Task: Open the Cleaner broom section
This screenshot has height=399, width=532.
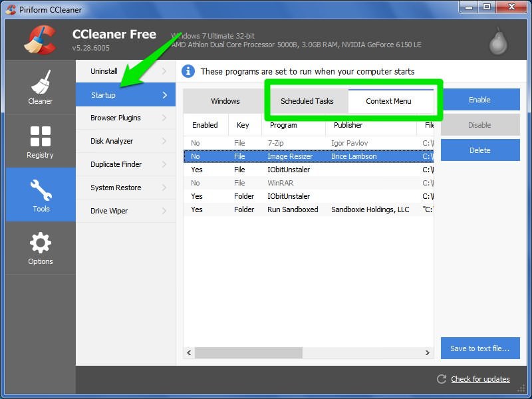Action: (x=40, y=87)
